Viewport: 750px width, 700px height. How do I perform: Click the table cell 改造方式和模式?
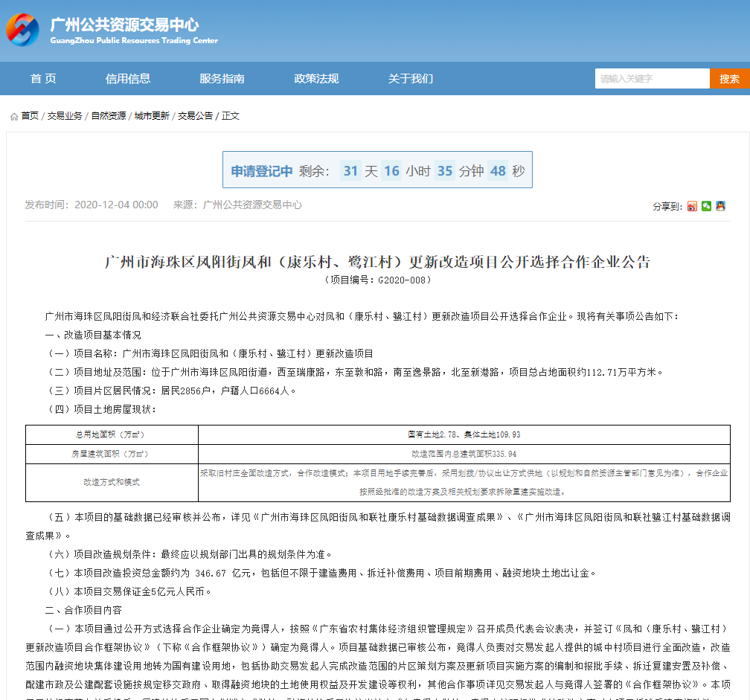coord(112,483)
